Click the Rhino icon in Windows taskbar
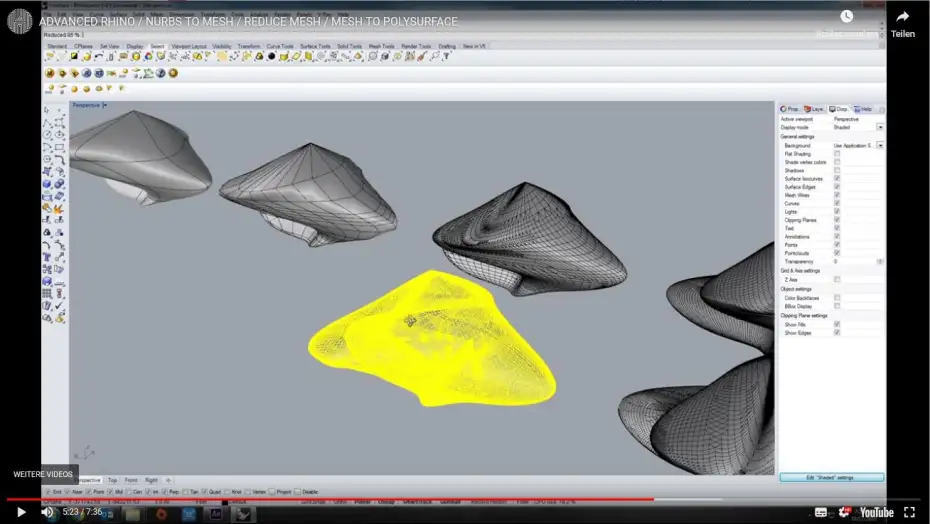Screen dimensions: 930x524 pyautogui.click(x=243, y=514)
